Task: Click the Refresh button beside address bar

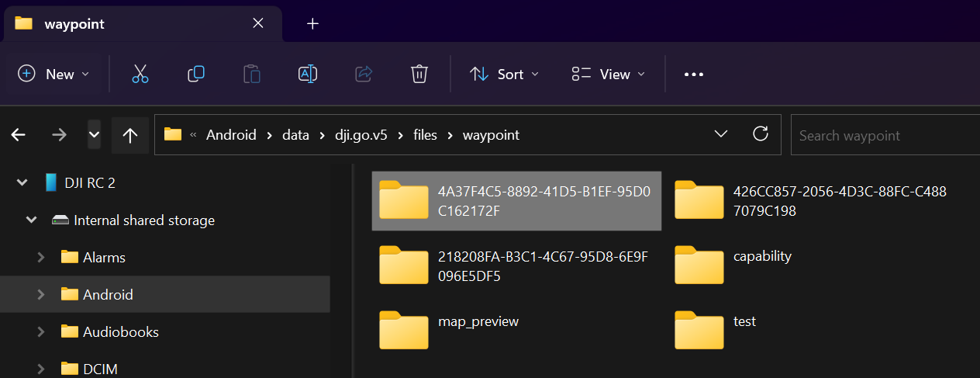Action: point(761,134)
